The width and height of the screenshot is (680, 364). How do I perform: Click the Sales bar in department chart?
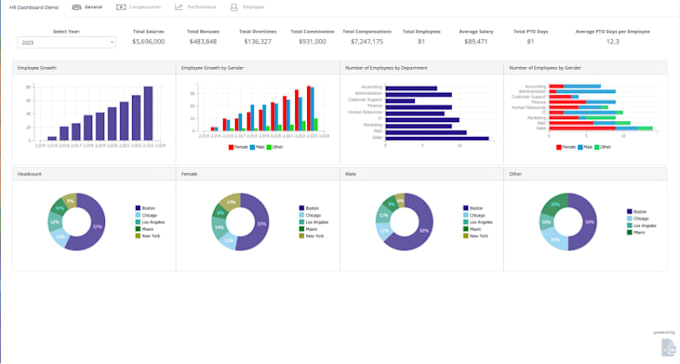pyautogui.click(x=437, y=138)
